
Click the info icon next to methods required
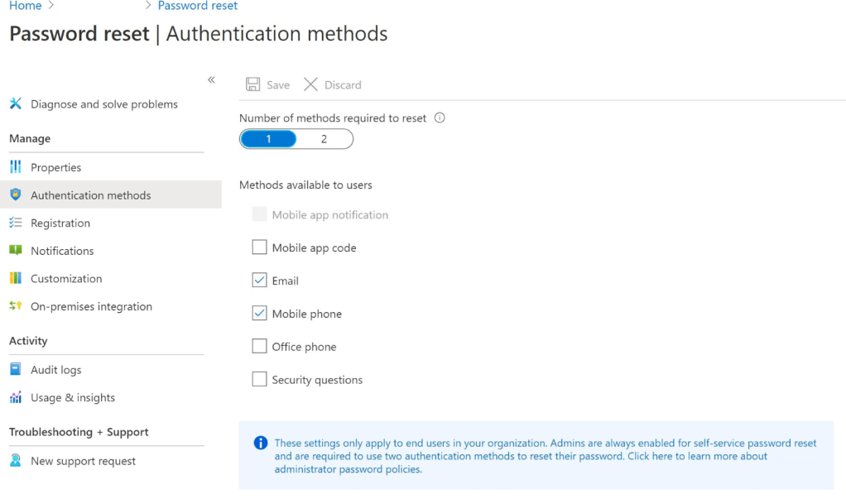(440, 118)
